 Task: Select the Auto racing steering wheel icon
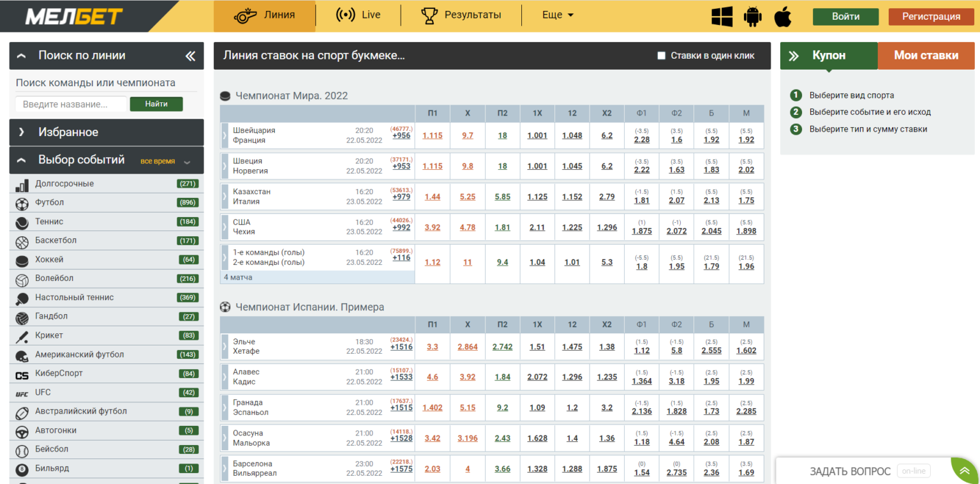pos(22,432)
